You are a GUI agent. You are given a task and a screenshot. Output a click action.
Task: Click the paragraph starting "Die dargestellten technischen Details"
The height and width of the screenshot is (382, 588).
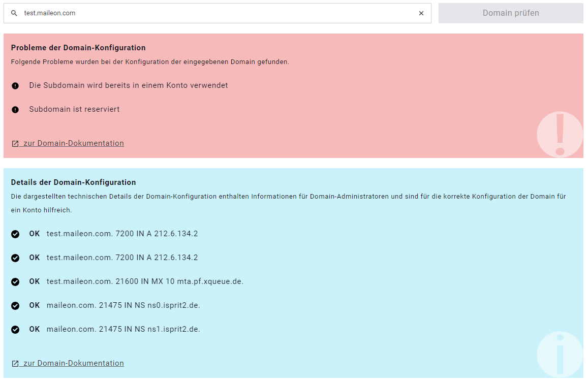[x=288, y=203]
